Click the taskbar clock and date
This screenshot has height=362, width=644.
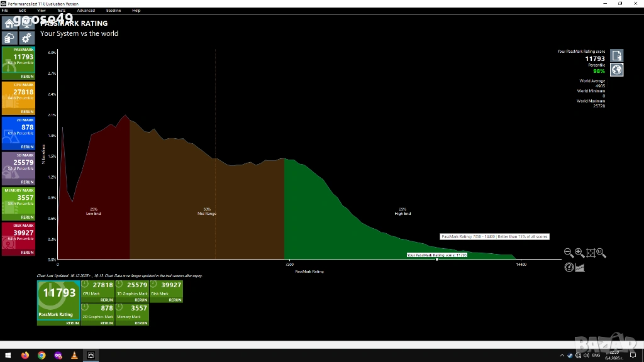point(614,356)
